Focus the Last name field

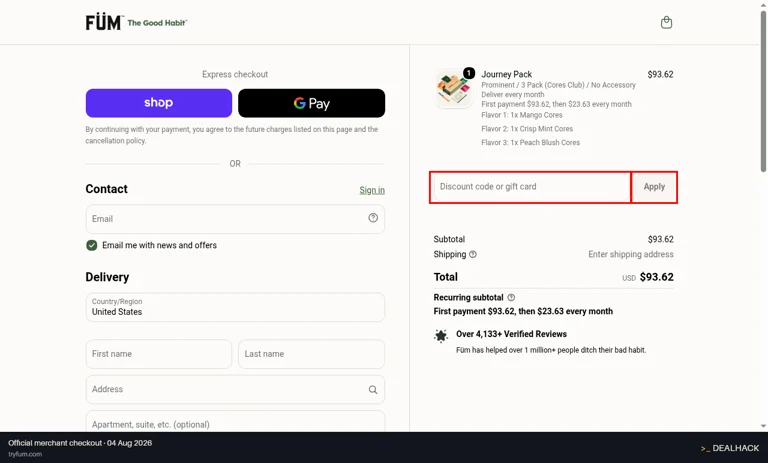click(x=312, y=354)
